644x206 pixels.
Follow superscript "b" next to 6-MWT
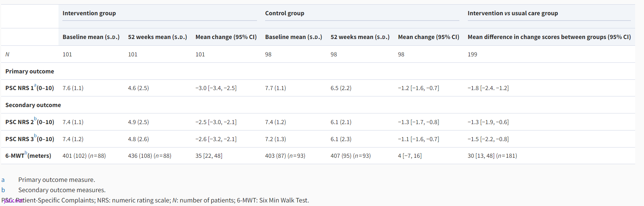(x=26, y=153)
